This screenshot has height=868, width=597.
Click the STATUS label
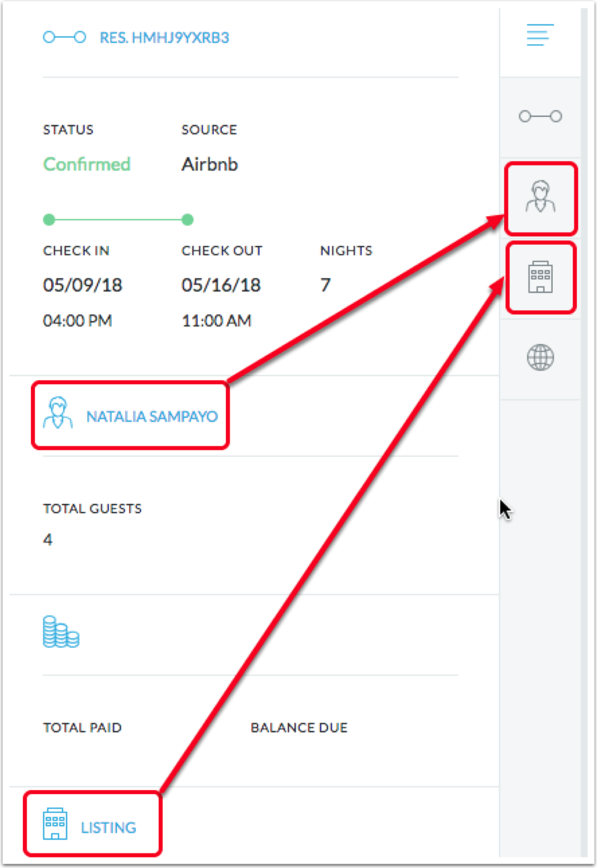click(68, 129)
